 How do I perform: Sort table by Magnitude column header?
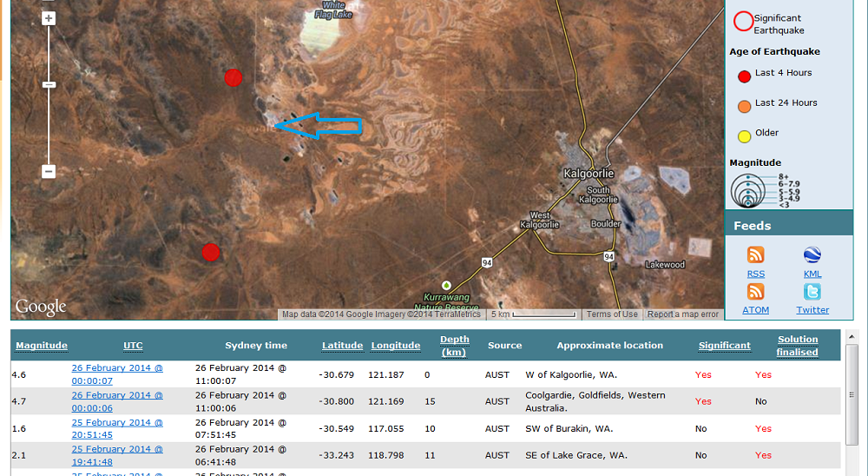click(x=41, y=346)
